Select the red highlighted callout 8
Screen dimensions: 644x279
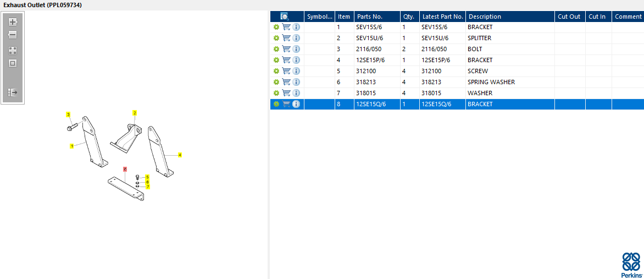125,169
